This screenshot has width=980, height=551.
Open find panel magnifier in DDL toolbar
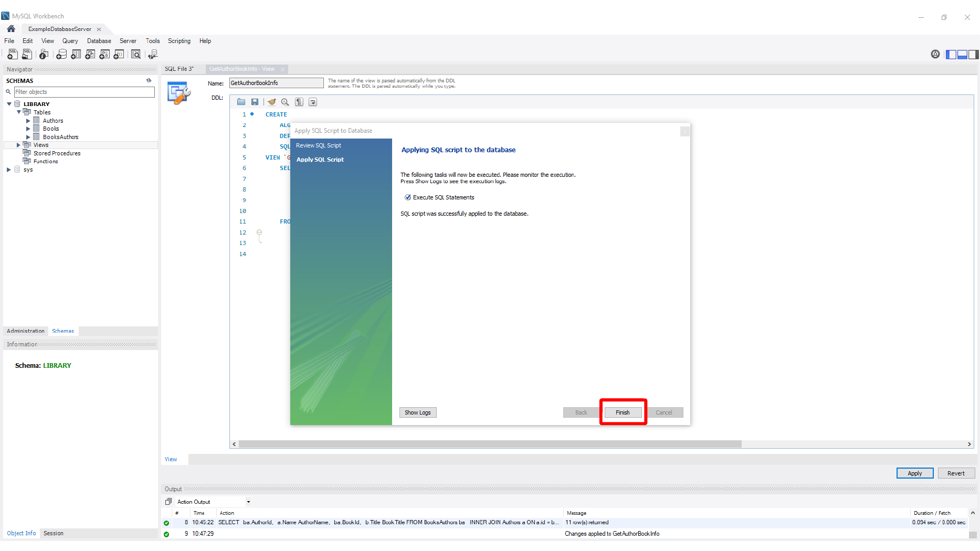(x=285, y=102)
